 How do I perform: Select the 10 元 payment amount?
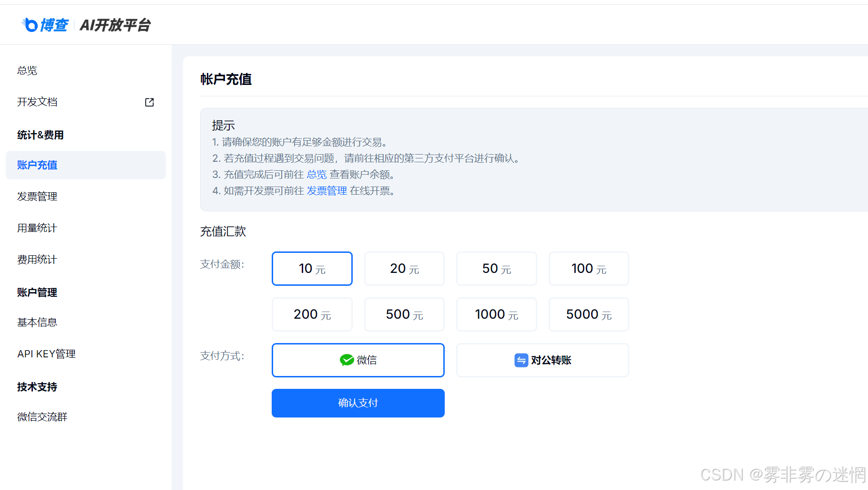pyautogui.click(x=312, y=269)
